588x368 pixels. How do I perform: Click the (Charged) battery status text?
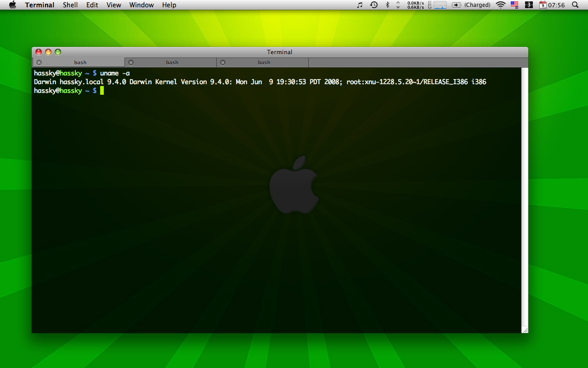point(477,5)
